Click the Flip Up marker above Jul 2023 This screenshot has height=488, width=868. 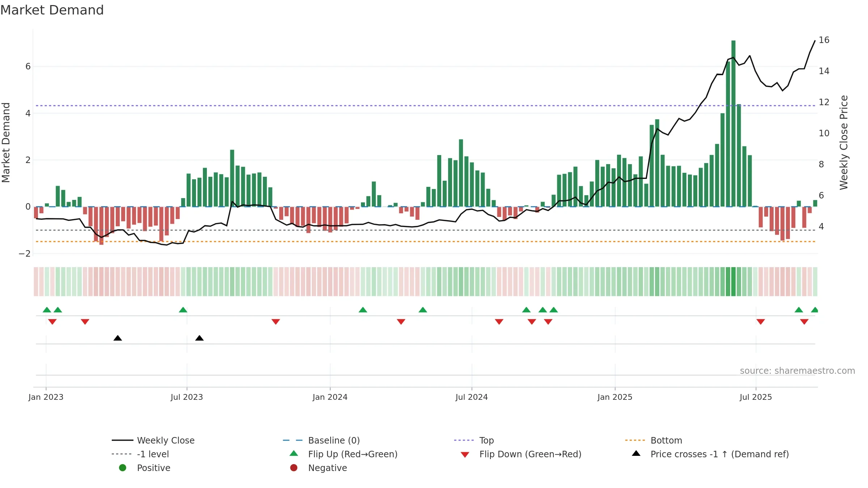[x=183, y=310]
